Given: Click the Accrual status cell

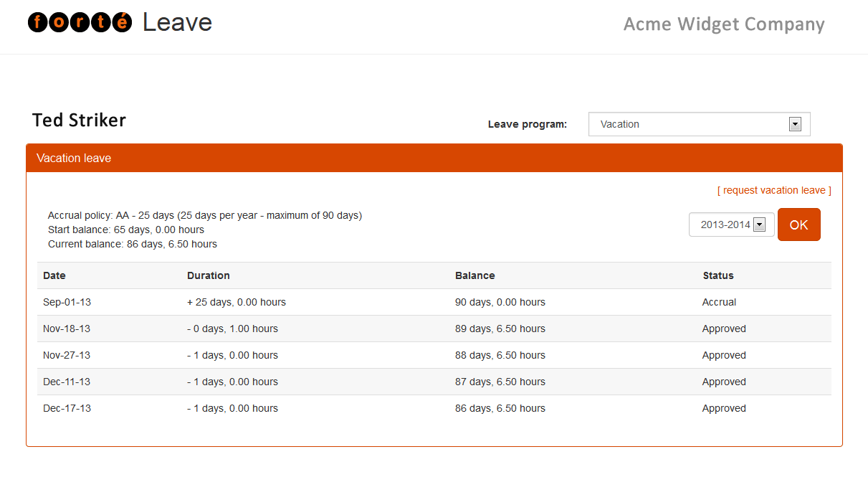Looking at the screenshot, I should point(720,302).
